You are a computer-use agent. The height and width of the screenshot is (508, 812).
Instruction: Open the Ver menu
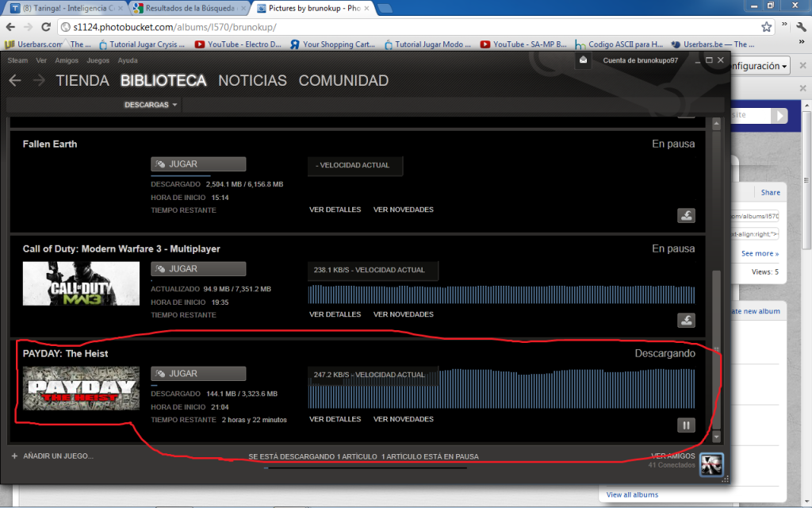click(x=41, y=60)
